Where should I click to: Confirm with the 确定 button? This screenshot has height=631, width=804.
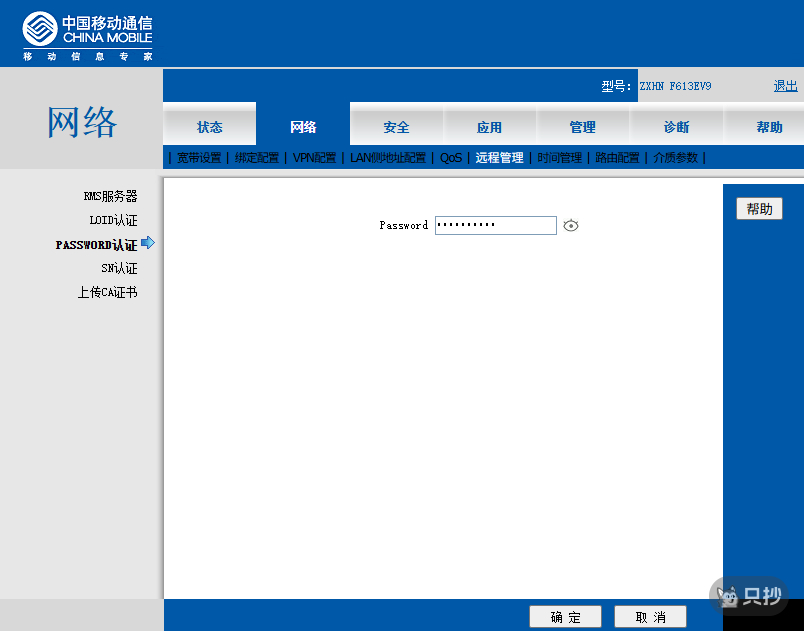click(x=566, y=617)
